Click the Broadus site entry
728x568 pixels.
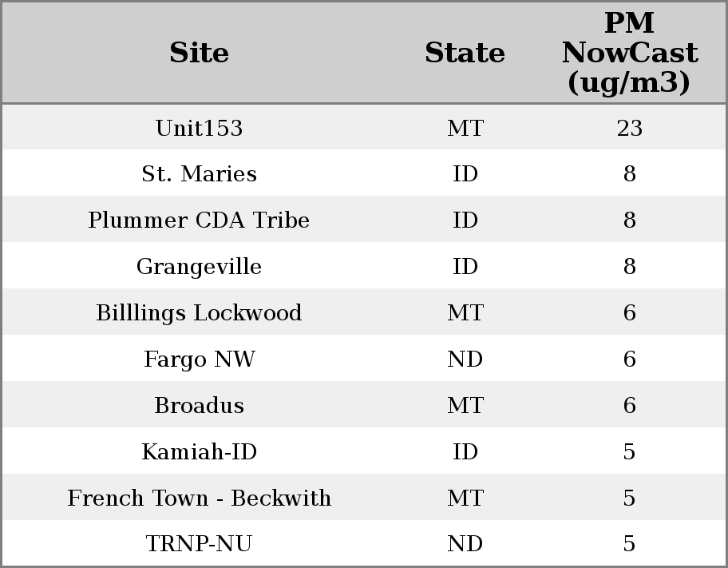199,406
